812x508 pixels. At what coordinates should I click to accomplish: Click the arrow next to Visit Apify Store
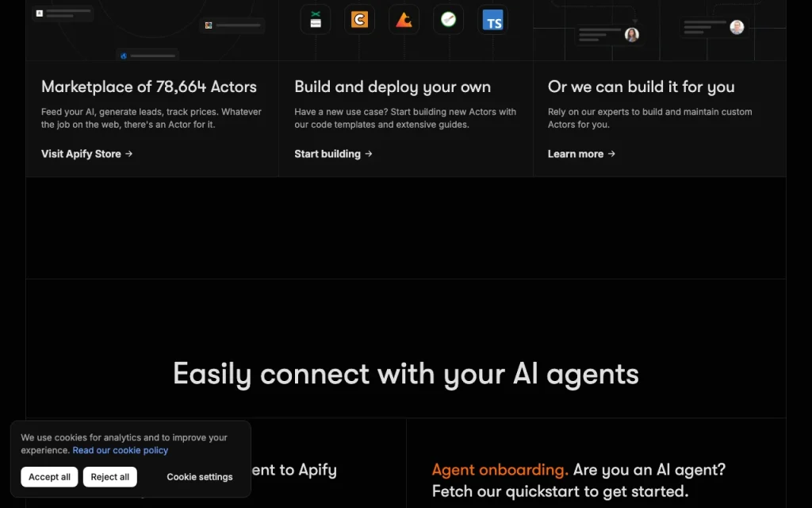tap(129, 154)
